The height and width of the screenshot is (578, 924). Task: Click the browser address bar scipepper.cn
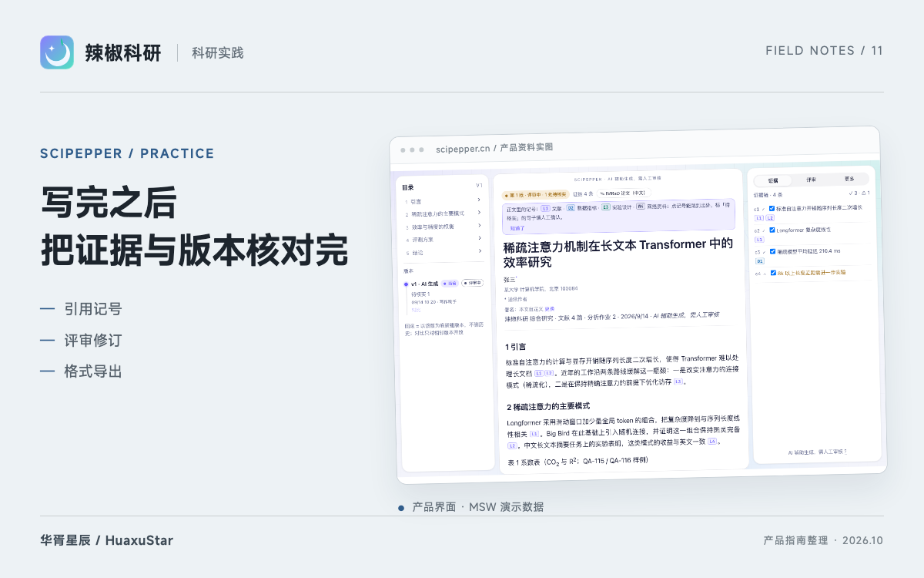tap(494, 148)
